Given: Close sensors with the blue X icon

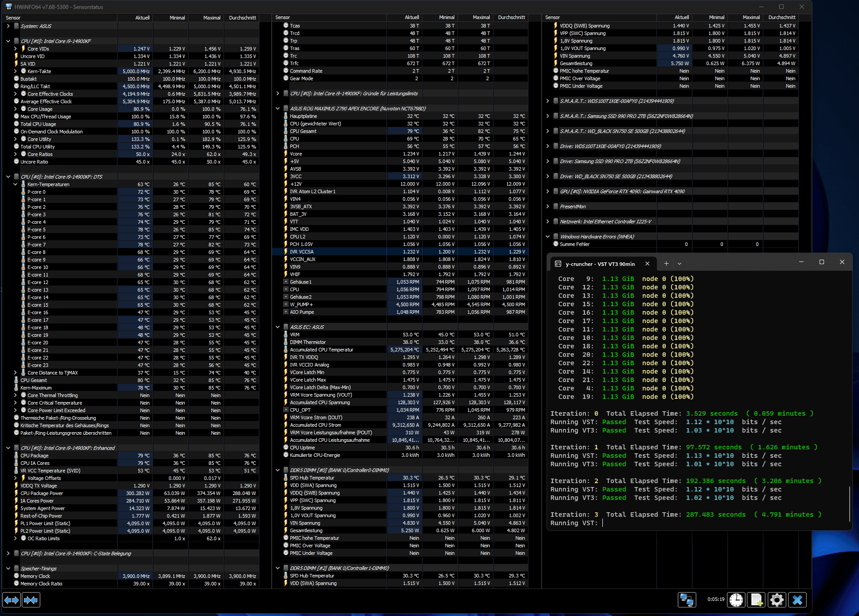Looking at the screenshot, I should 797,600.
